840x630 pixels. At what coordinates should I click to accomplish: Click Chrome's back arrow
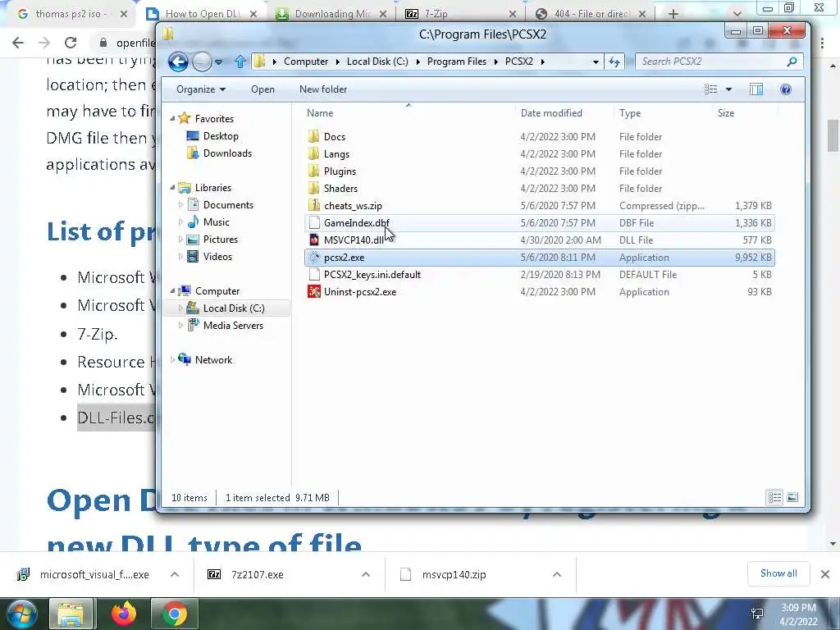point(18,43)
